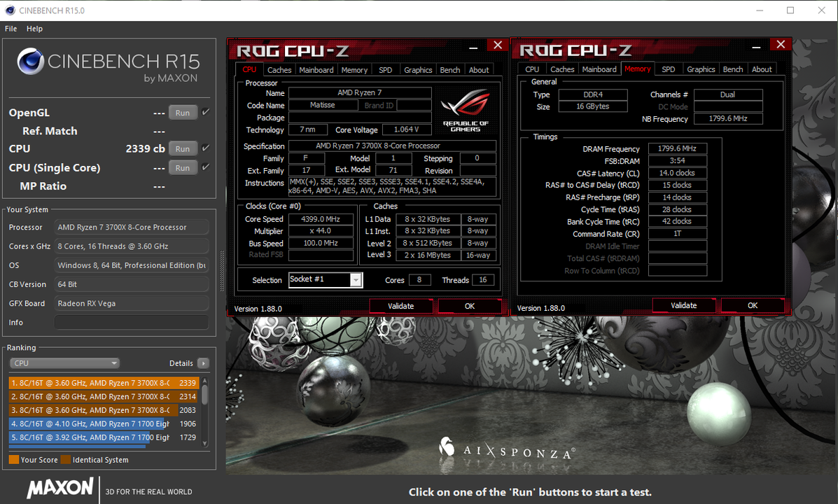Switch to Caches tab in left CPU-Z

279,70
